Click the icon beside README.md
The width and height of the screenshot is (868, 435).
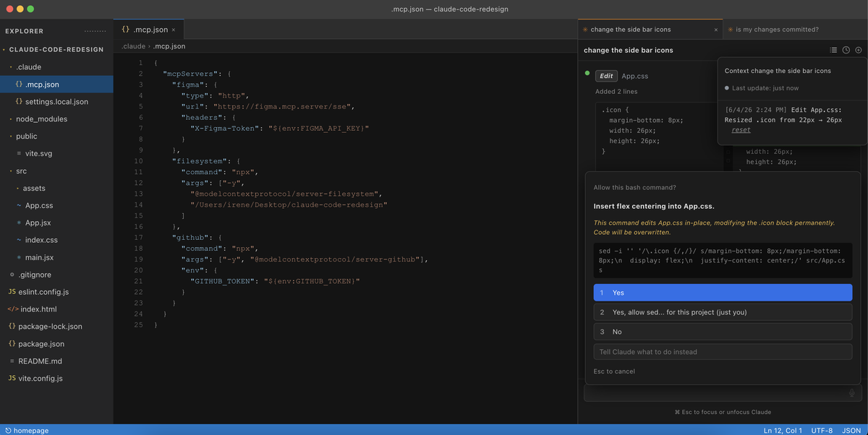click(12, 361)
